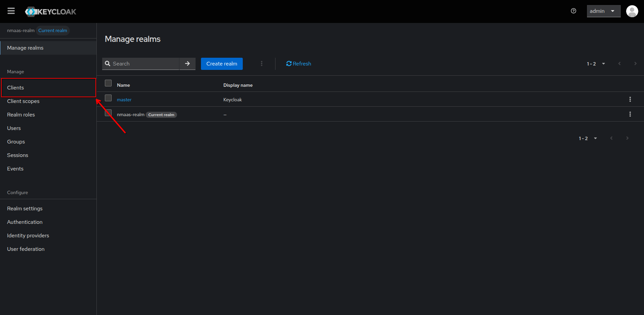Open top pagination 1-2 dropdown

596,64
